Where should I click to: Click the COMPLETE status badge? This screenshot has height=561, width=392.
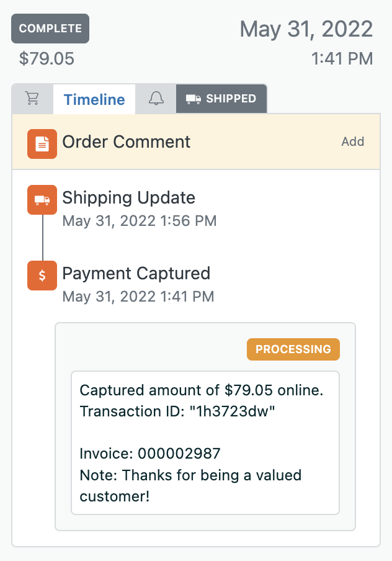(x=50, y=29)
